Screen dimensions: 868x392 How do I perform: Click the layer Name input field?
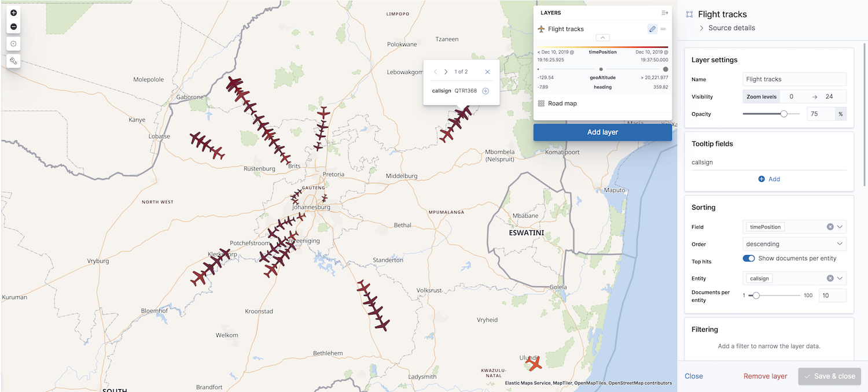click(x=794, y=79)
